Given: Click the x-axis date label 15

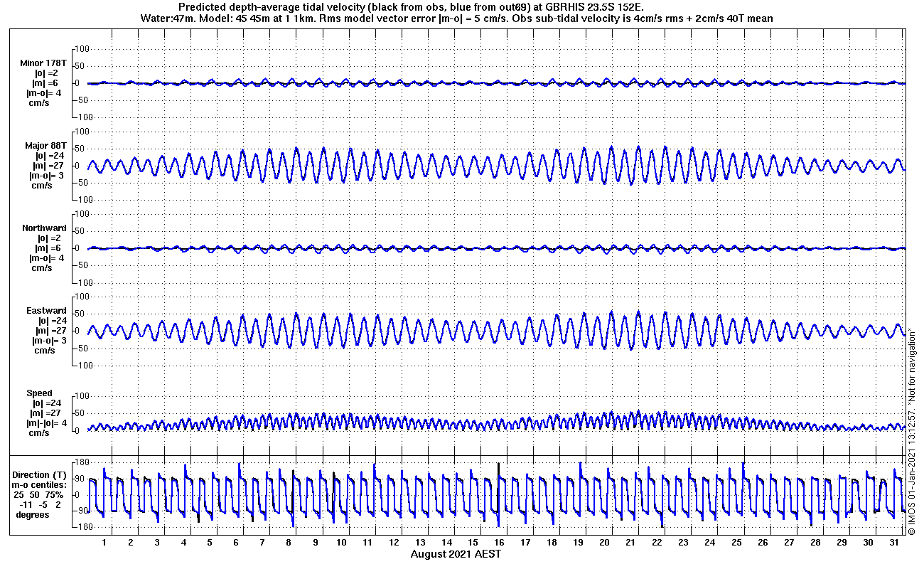Looking at the screenshot, I should tap(473, 543).
